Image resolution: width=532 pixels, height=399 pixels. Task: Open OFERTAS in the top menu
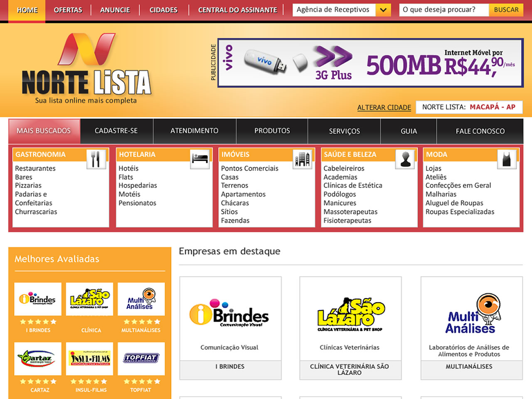tap(68, 10)
